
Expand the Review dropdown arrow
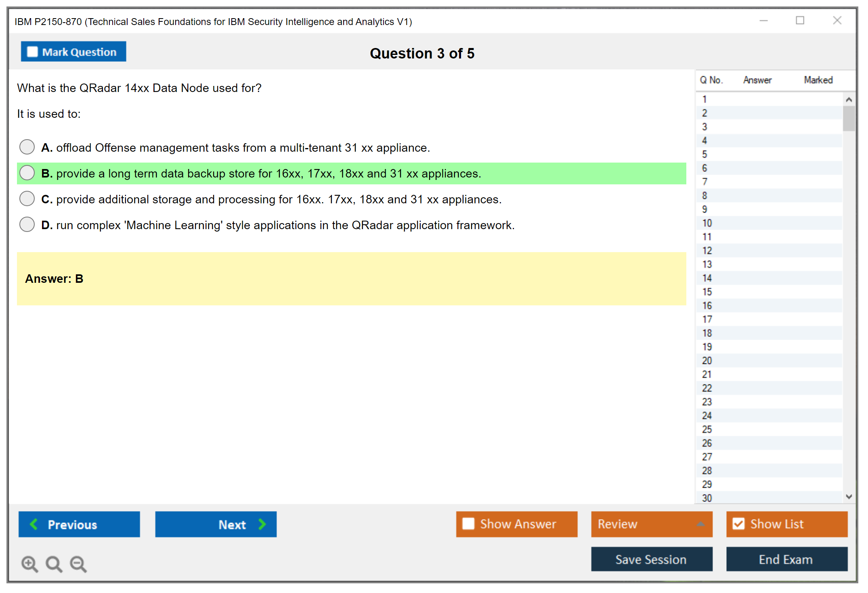700,524
